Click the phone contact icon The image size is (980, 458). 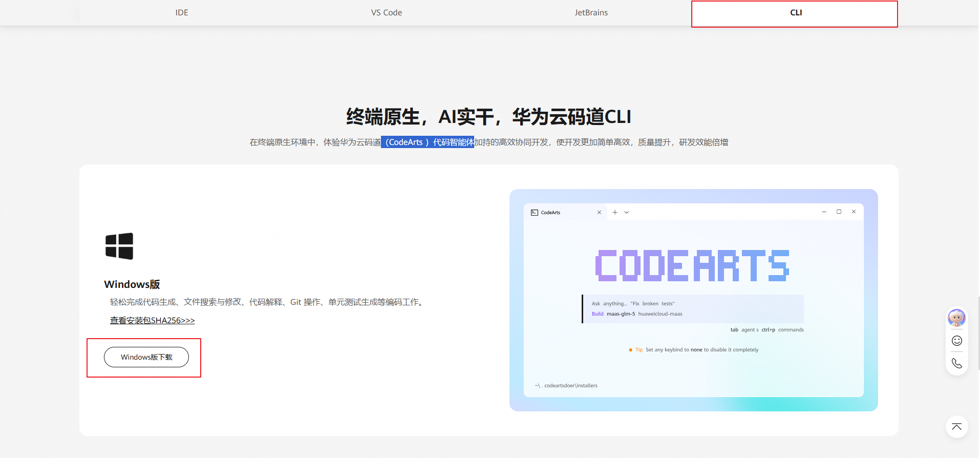click(x=956, y=363)
